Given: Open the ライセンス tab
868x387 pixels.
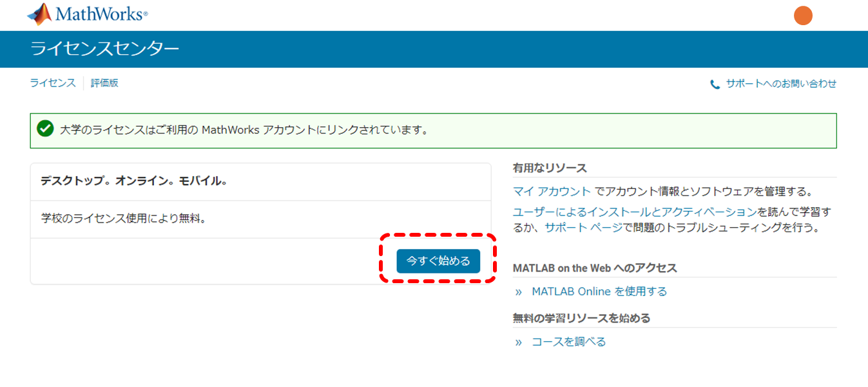Looking at the screenshot, I should 53,83.
